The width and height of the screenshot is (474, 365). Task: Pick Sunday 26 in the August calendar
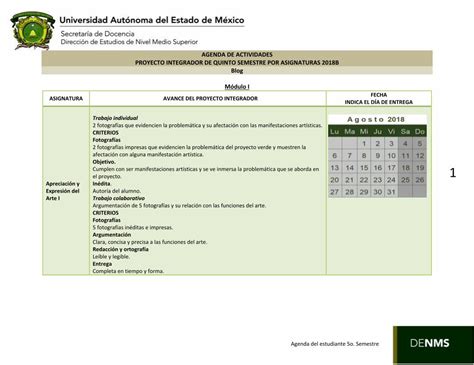click(420, 180)
